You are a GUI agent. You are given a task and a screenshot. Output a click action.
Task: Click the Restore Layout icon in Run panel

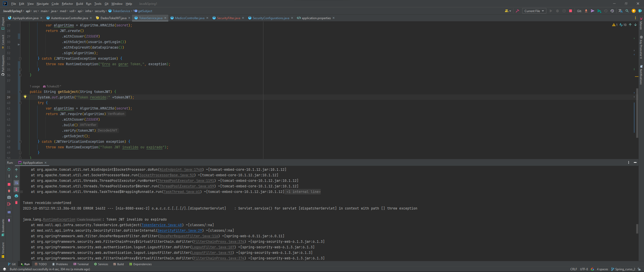click(9, 212)
